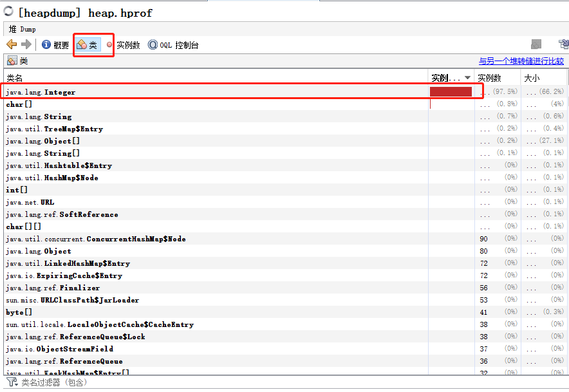Click the 27.1% size cell for Object[]
This screenshot has width=569, height=392.
pyautogui.click(x=543, y=140)
